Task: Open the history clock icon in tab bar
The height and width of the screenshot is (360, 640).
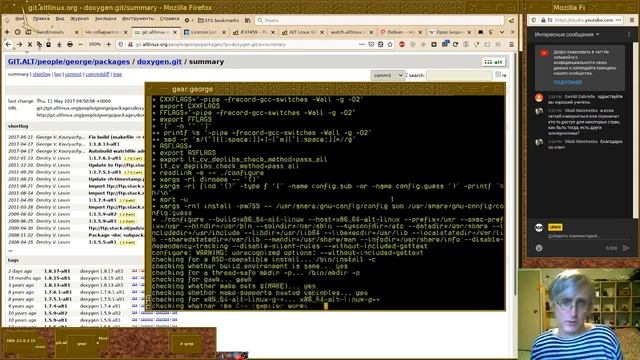Action: tap(18, 32)
